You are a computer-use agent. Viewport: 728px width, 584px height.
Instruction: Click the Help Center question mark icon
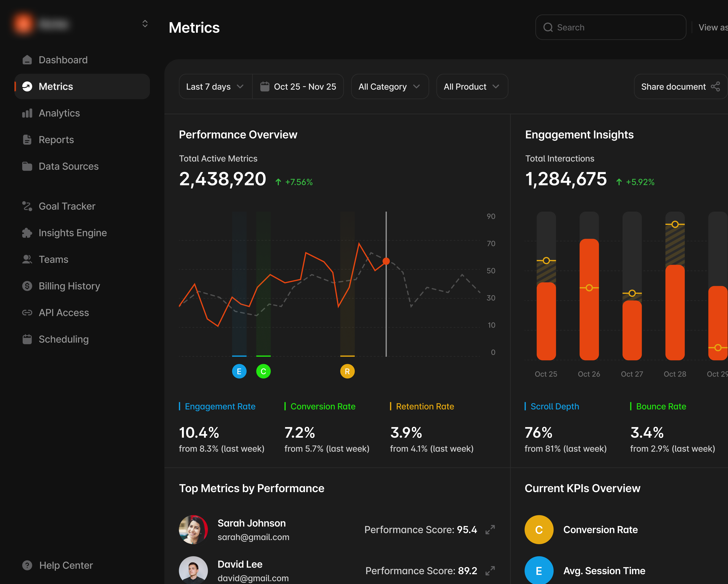pyautogui.click(x=27, y=565)
